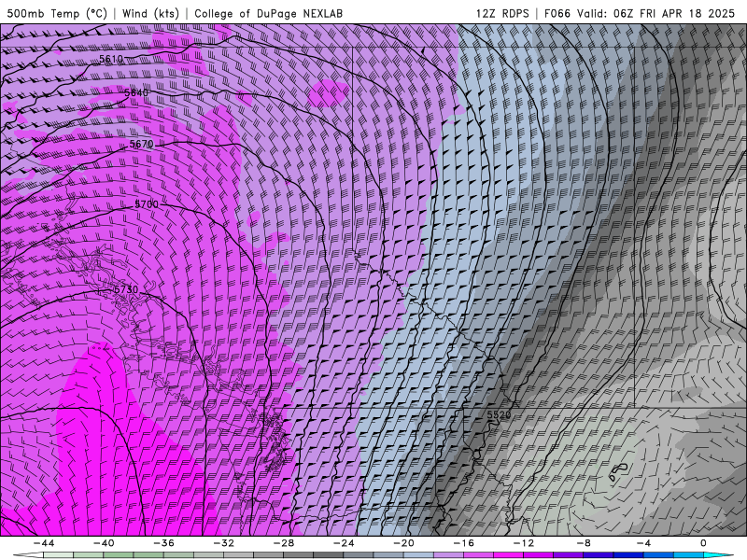Select the 5520 height contour label
This screenshot has height=560, width=747.
coord(499,414)
